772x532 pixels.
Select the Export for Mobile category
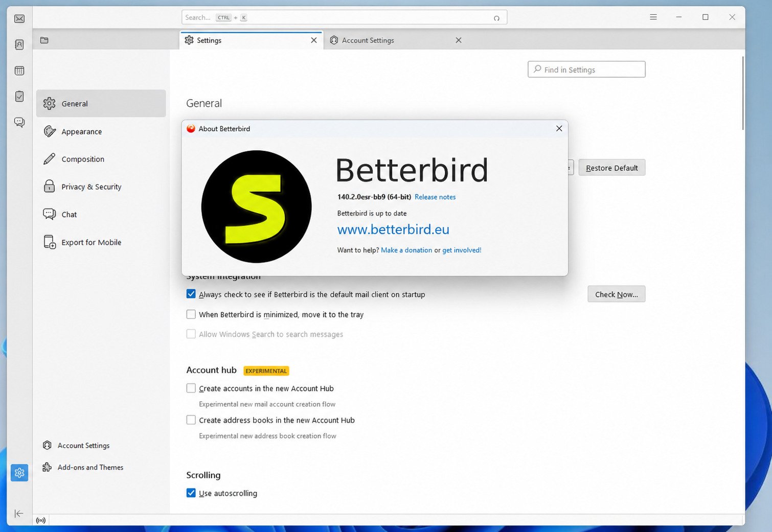pos(101,242)
